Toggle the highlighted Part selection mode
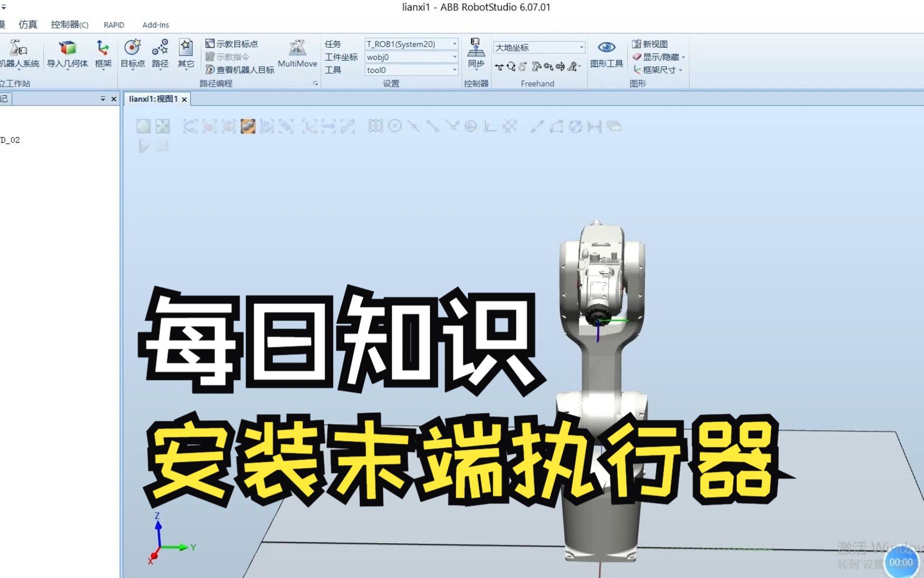This screenshot has width=924, height=578. 248,126
